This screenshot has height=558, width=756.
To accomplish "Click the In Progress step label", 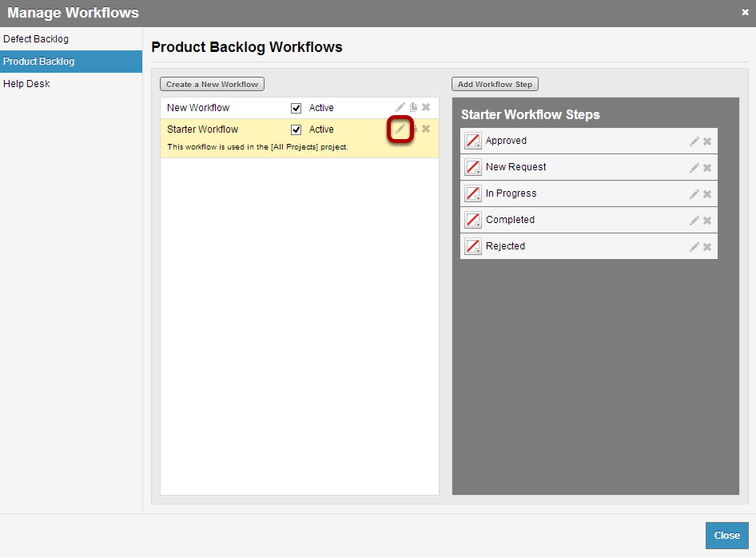I will (x=511, y=193).
